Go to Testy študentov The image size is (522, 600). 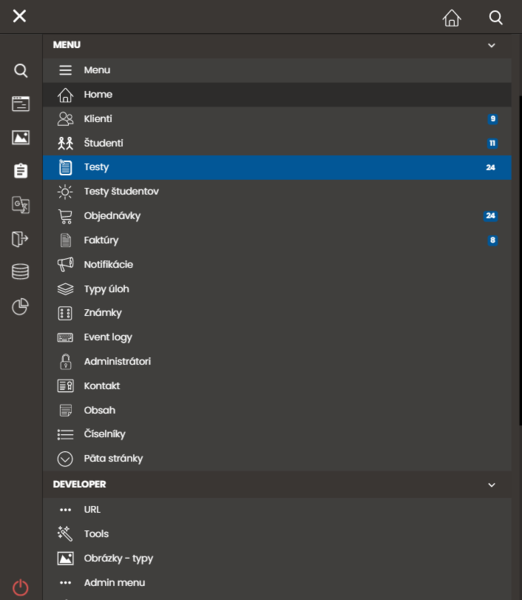[x=277, y=191]
